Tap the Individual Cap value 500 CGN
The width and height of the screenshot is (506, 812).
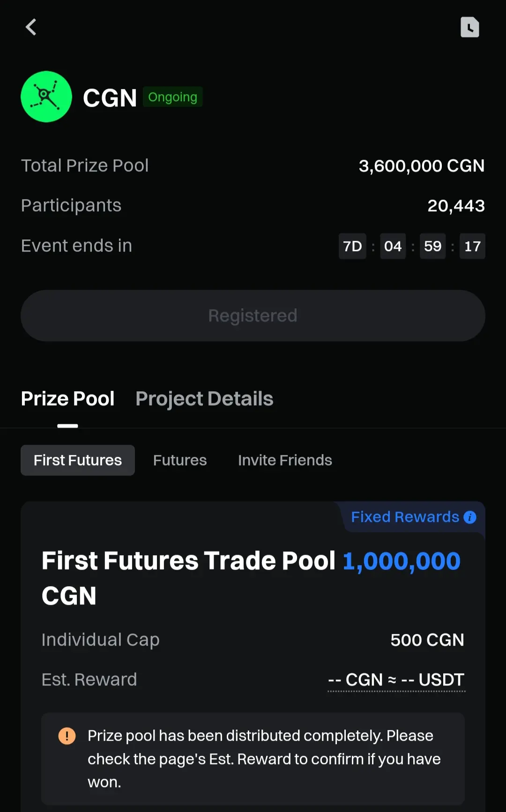click(427, 640)
